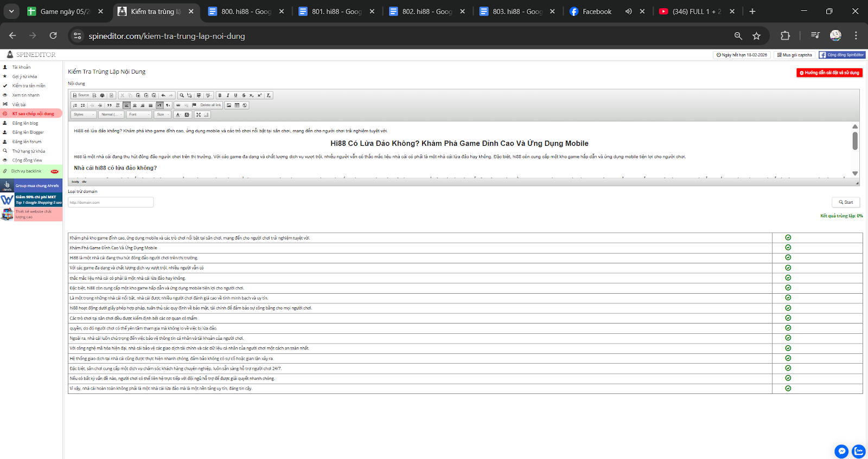Image resolution: width=868 pixels, height=459 pixels.
Task: Reload the page
Action: [x=53, y=36]
